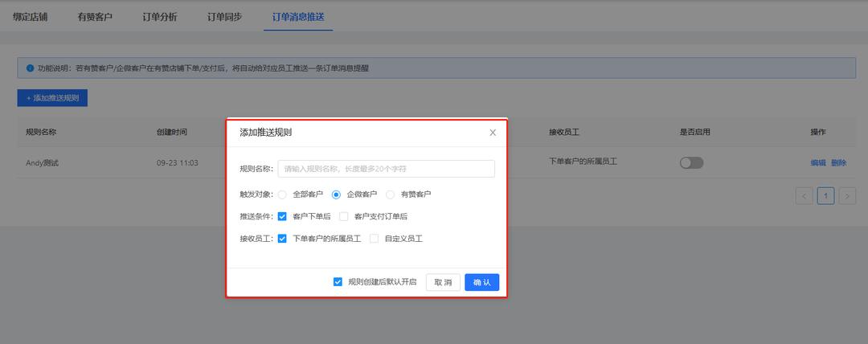Click the 规则名称 input field
This screenshot has height=344, width=868.
click(386, 169)
